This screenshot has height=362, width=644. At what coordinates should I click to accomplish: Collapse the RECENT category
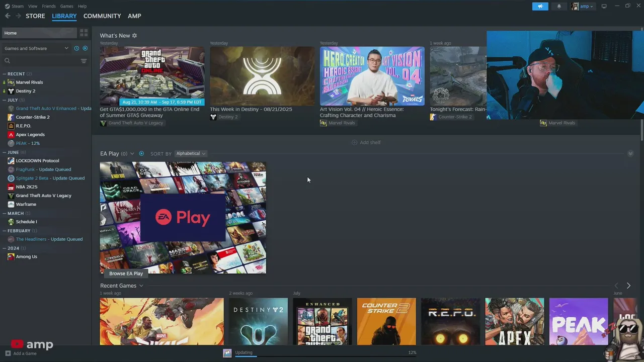click(5, 74)
